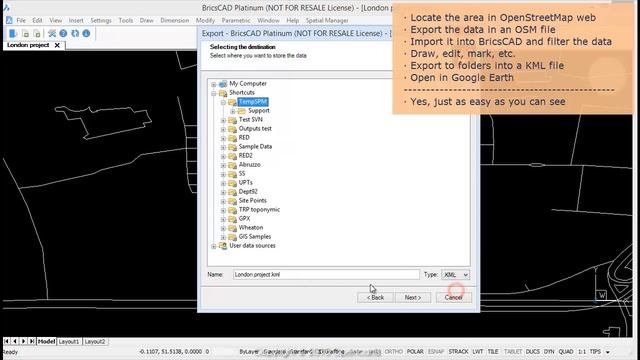Click the blue question mark help icon
This screenshot has width=640, height=360.
click(63, 33)
